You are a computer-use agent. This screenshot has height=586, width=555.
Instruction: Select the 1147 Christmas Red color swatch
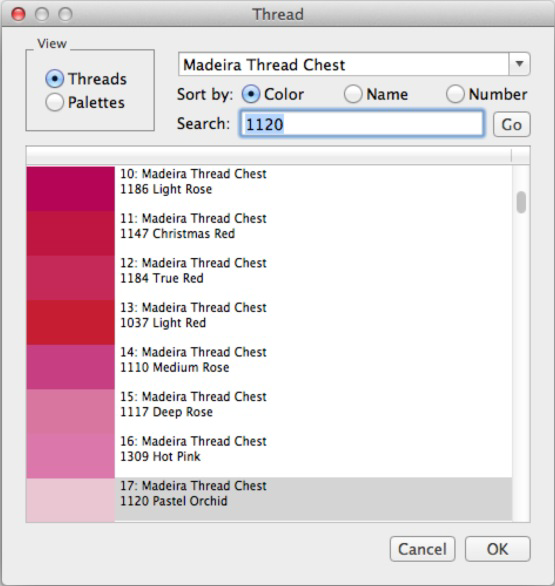(71, 233)
